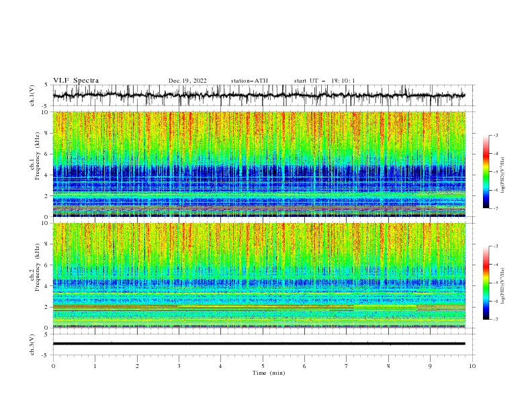Viewport: 532px width, 411px height.
Task: Click the "8" minute tick on time axis
Action: pos(388,366)
